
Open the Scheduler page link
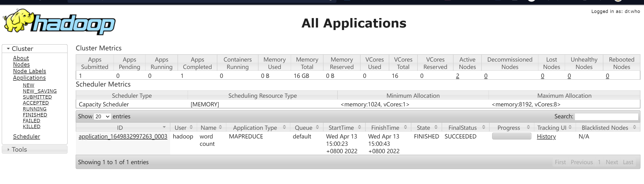coord(26,137)
